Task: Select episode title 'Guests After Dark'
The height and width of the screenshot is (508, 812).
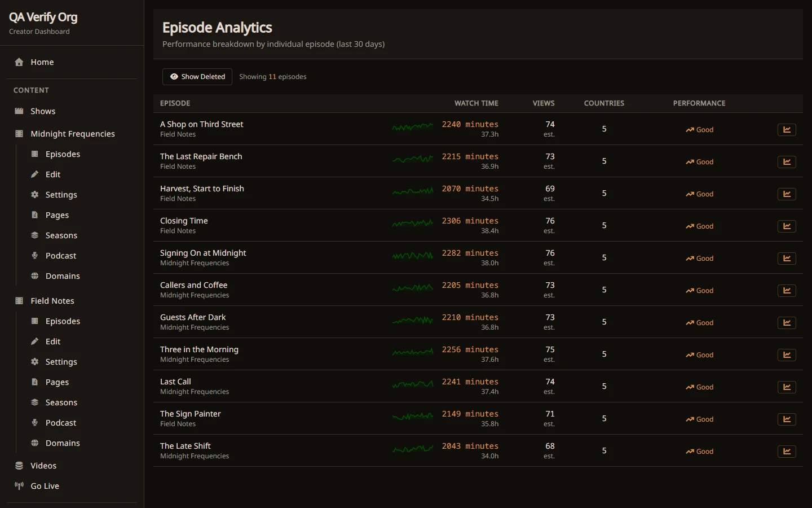Action: tap(193, 317)
